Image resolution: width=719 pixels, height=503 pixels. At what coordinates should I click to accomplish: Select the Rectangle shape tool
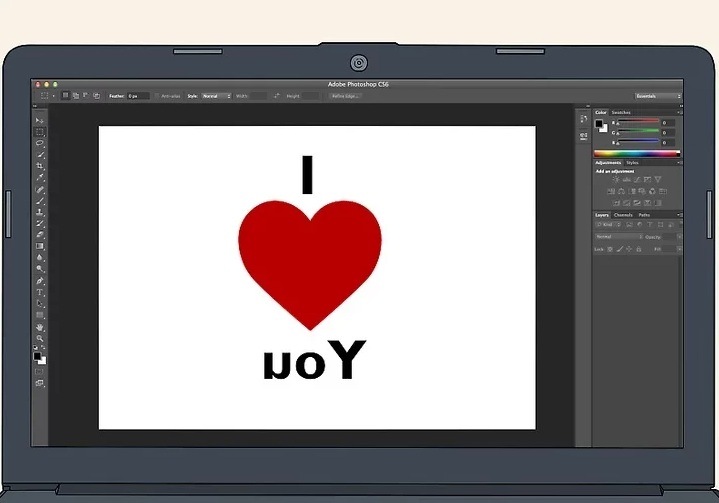[39, 315]
